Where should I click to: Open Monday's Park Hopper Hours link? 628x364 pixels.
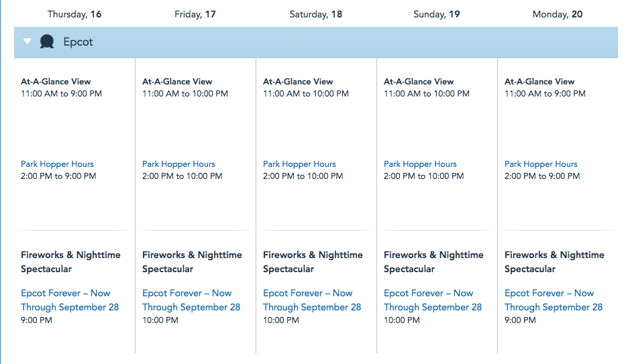coord(541,164)
